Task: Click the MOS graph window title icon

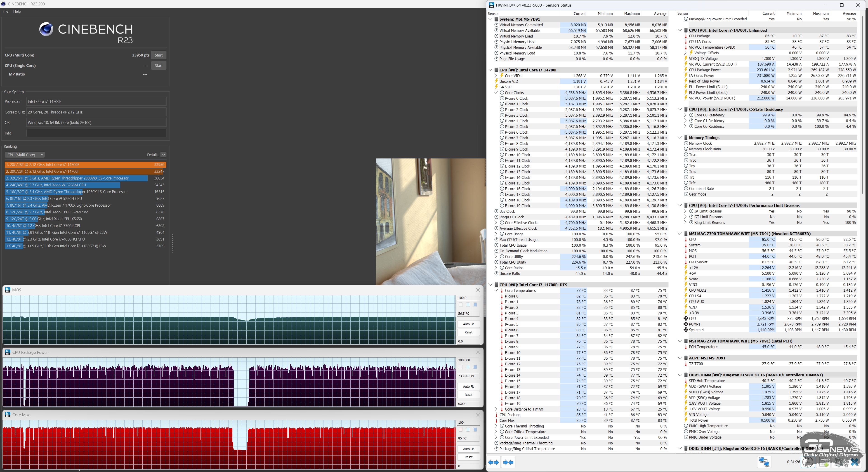Action: [x=7, y=290]
